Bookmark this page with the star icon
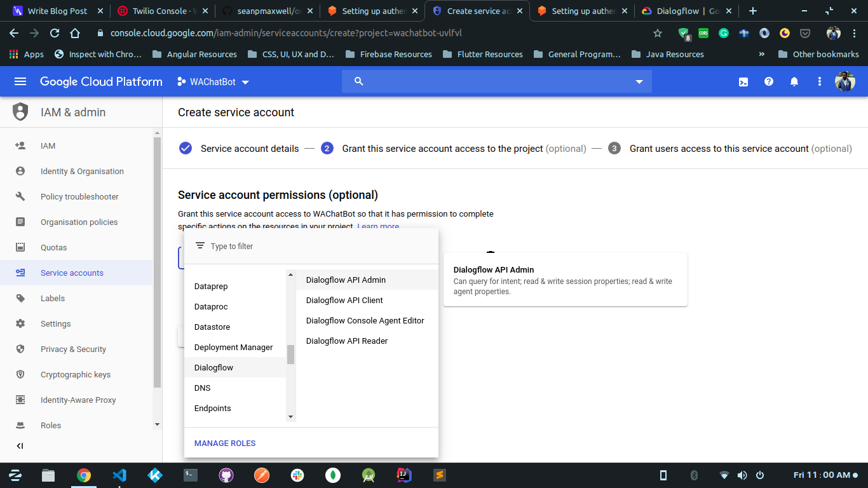 click(x=658, y=33)
